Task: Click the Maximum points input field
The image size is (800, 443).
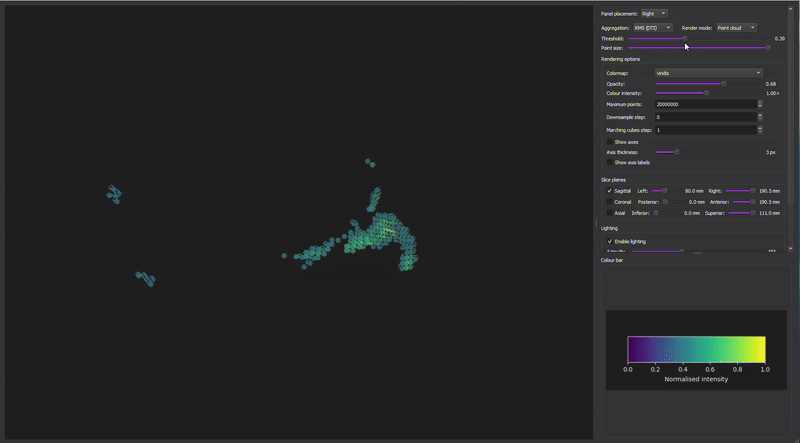Action: pos(705,104)
